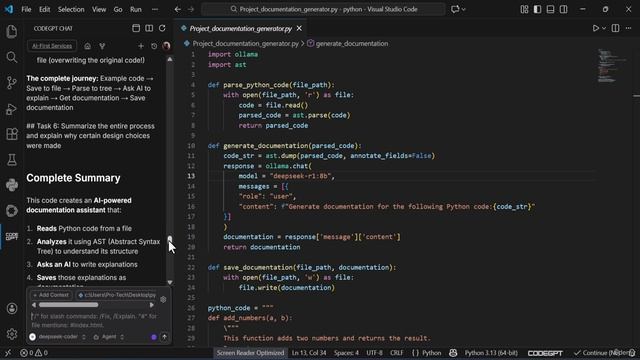The height and width of the screenshot is (360, 640).
Task: Open the Accounts menu icon
Action: click(11, 309)
